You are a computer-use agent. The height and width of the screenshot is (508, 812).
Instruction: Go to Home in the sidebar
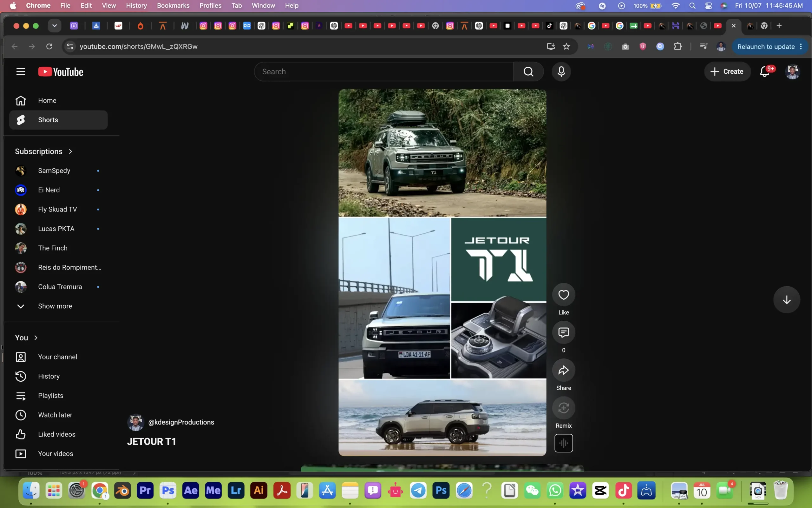coord(58,100)
